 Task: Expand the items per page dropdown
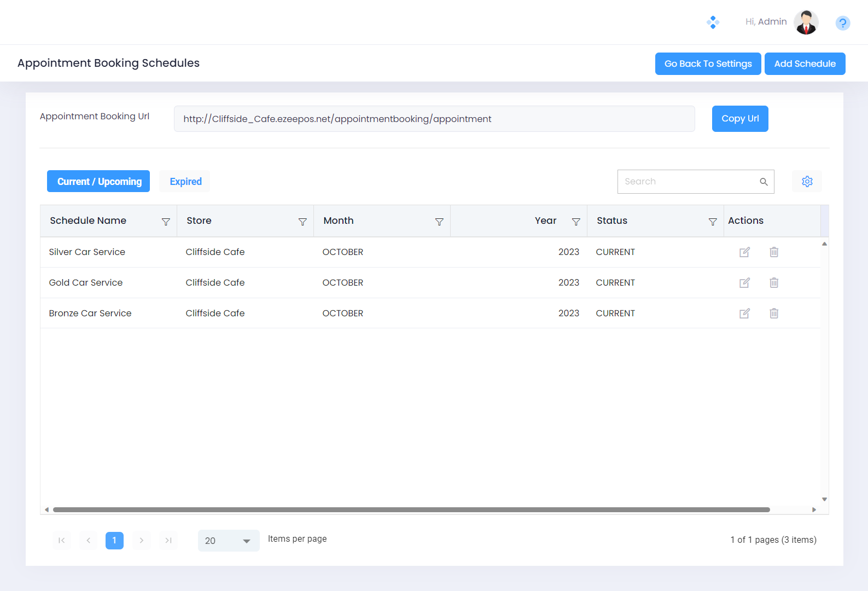click(x=246, y=541)
